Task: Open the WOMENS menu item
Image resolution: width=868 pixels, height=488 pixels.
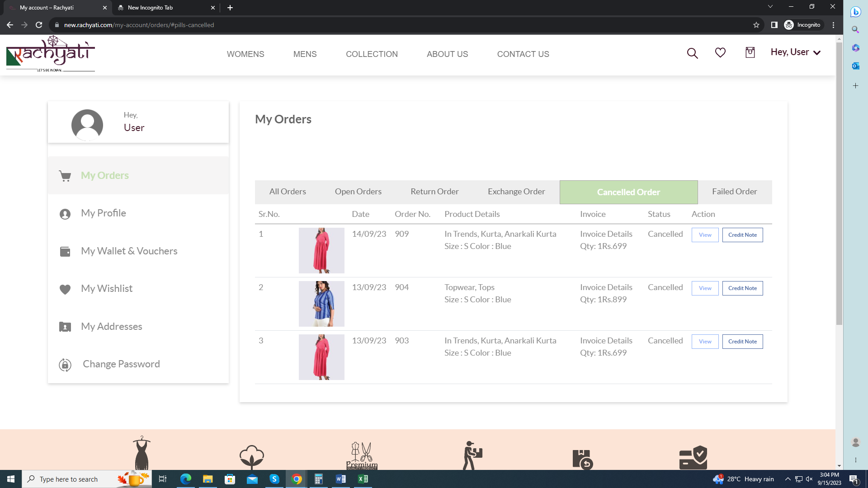Action: point(245,54)
